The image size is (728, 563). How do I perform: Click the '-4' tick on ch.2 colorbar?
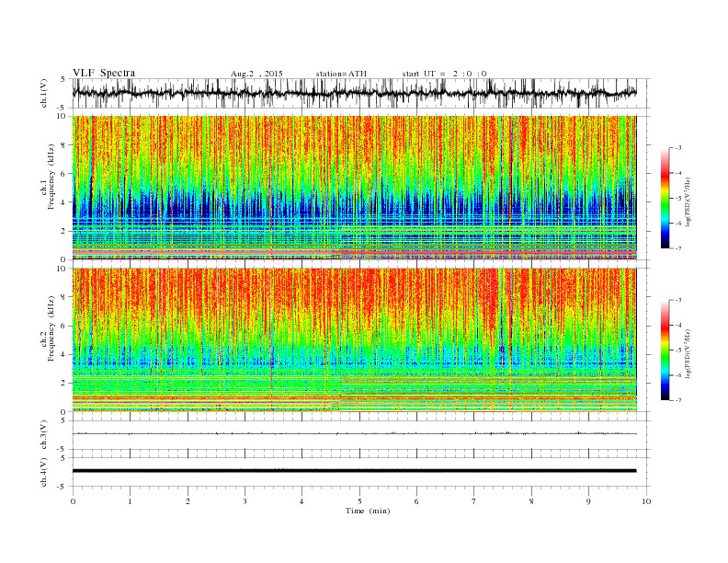(x=678, y=325)
